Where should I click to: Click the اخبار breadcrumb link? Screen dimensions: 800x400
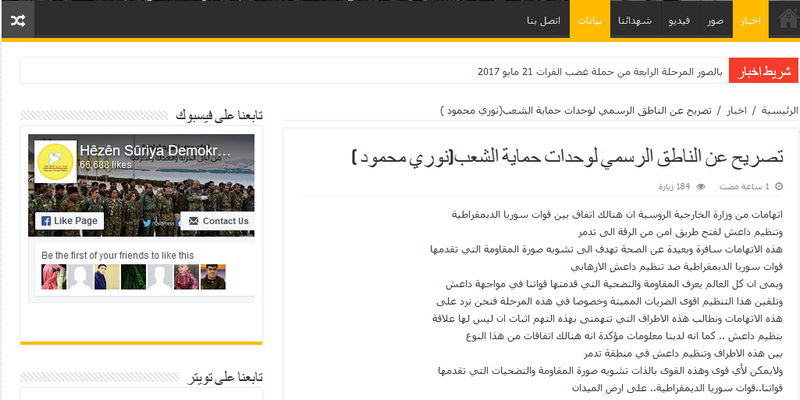737,110
